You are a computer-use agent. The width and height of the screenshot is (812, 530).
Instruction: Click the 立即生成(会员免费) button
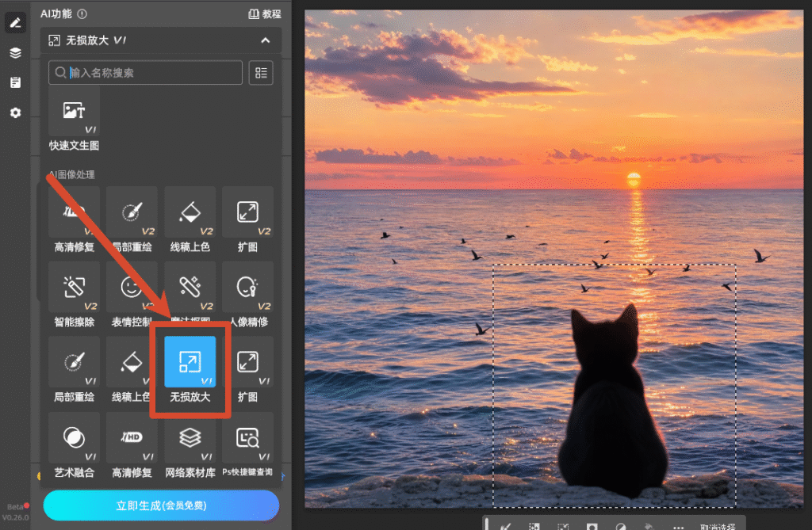161,505
